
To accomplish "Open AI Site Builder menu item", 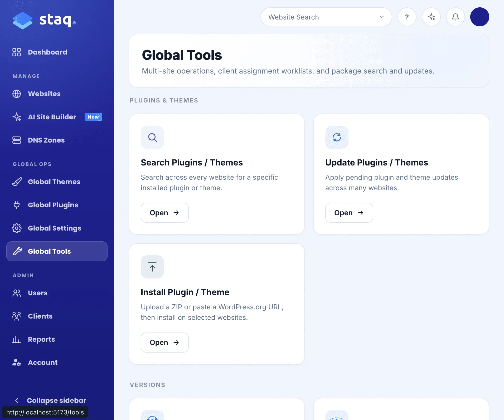I will tap(57, 117).
